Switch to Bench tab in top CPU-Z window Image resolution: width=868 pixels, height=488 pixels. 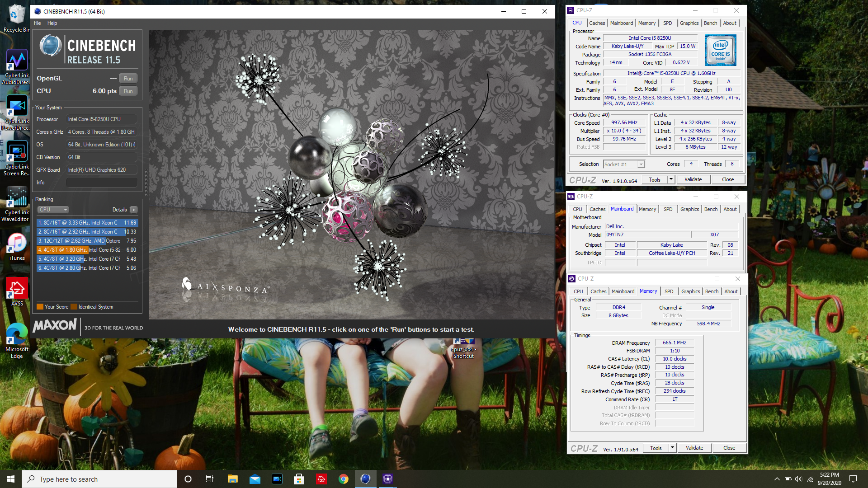tap(710, 23)
